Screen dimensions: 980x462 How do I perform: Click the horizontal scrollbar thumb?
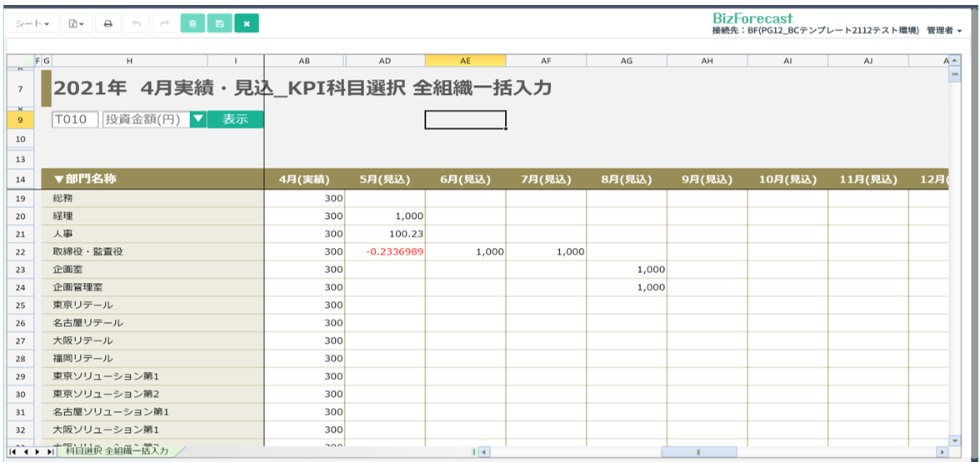click(698, 452)
